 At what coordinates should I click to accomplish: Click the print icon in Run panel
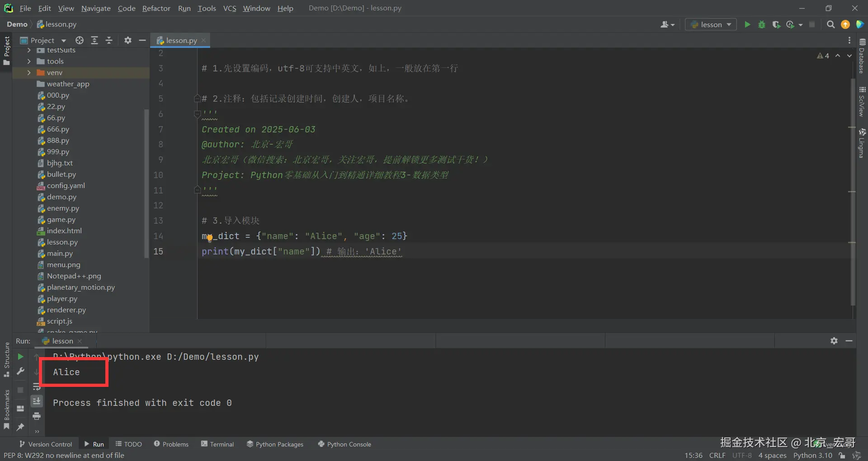click(x=37, y=416)
